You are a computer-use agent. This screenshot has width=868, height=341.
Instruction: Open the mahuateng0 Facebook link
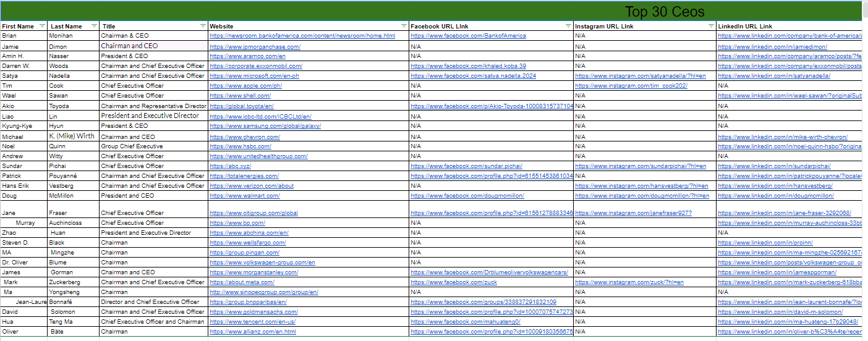click(466, 322)
